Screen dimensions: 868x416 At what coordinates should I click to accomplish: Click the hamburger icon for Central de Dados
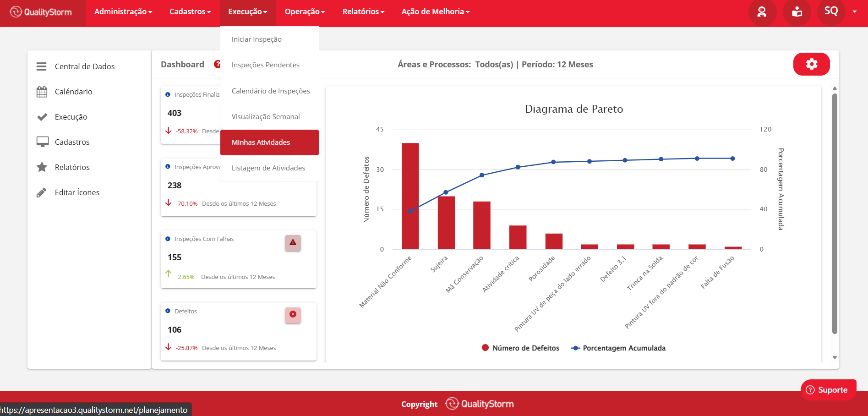coord(42,66)
